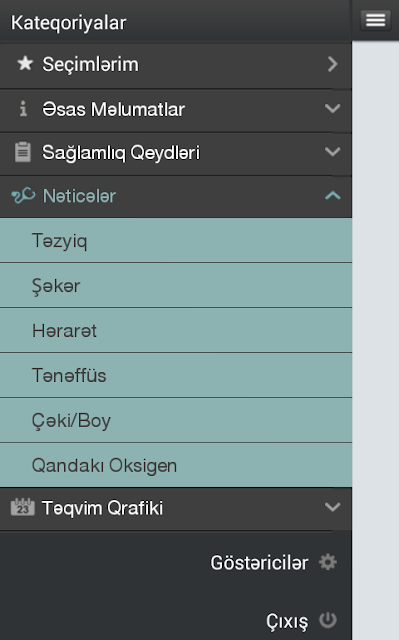
Task: Expand Əsas Məlumatlar section chevron
Action: pos(332,109)
